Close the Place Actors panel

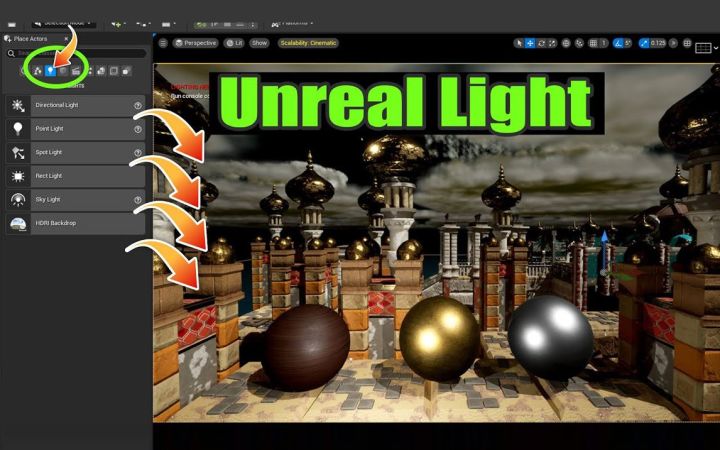(66, 39)
